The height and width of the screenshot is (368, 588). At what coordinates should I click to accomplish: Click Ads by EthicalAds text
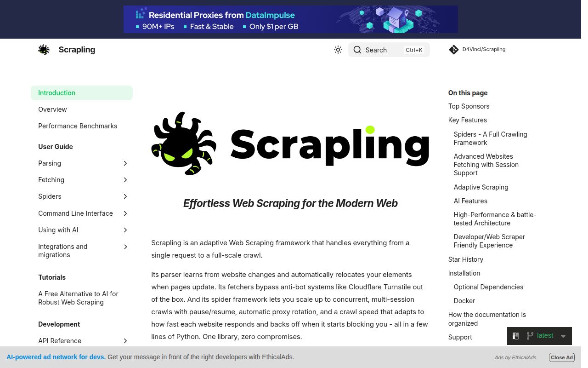(x=515, y=357)
